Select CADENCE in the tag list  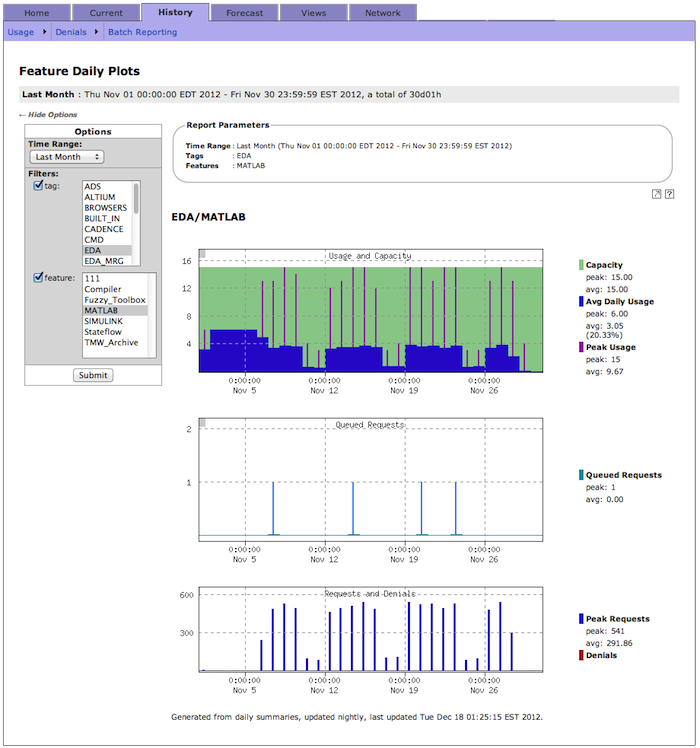click(x=103, y=229)
